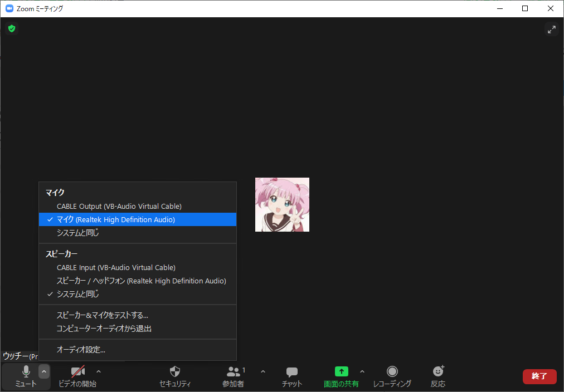
Task: Show the participants panel
Action: click(x=233, y=376)
